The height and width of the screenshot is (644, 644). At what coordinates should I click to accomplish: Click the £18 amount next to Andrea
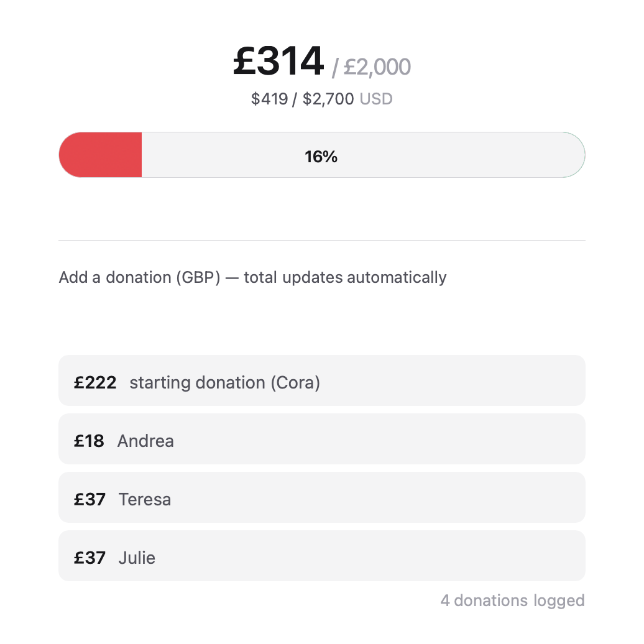pos(89,441)
